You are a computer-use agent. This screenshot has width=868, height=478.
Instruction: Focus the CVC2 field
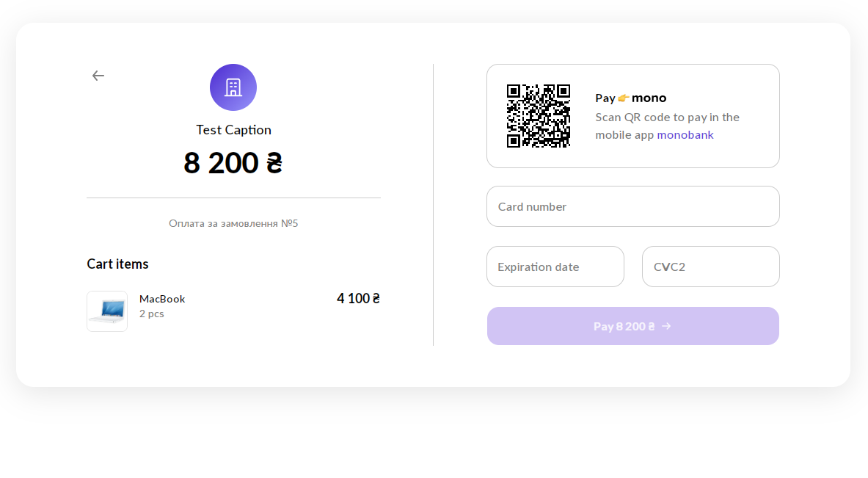(711, 267)
